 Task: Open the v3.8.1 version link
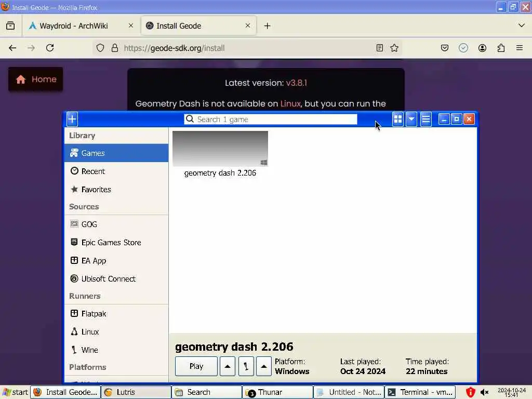[297, 83]
